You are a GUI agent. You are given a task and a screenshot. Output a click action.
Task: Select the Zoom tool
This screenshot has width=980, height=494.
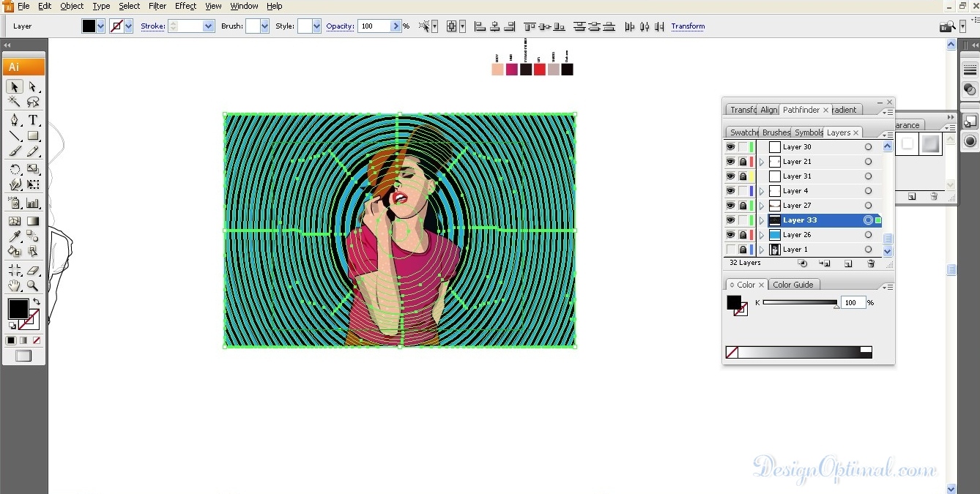(33, 285)
